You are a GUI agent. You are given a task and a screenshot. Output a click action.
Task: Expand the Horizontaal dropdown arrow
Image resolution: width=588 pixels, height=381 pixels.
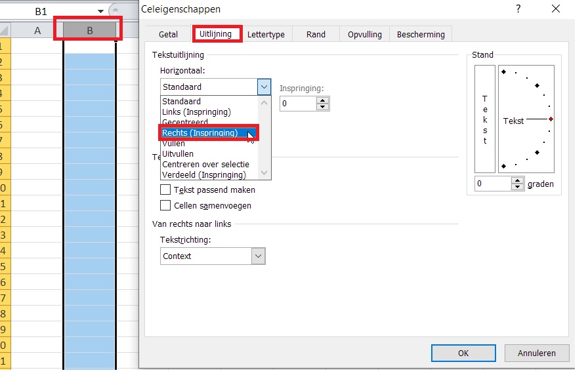264,87
